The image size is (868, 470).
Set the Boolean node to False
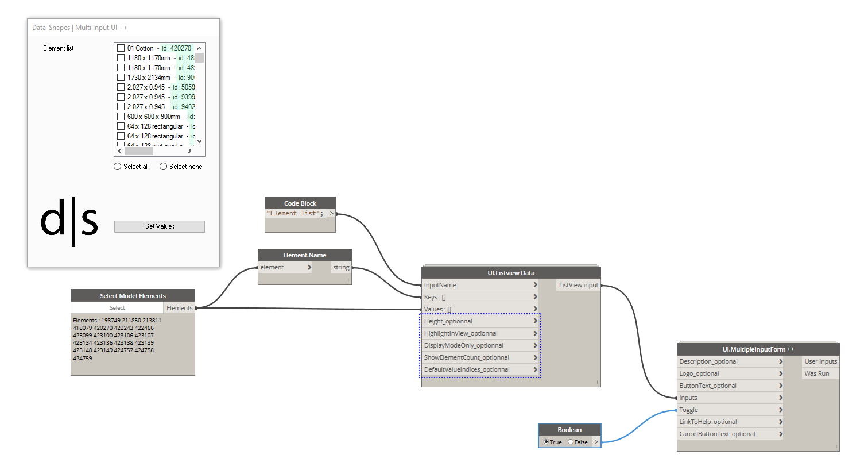tap(571, 442)
